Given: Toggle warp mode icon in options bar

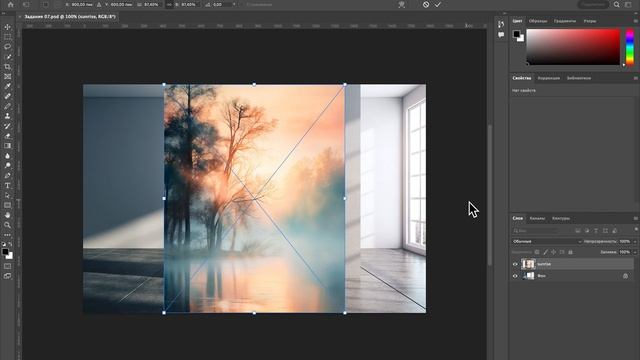Looking at the screenshot, I should pyautogui.click(x=402, y=4).
